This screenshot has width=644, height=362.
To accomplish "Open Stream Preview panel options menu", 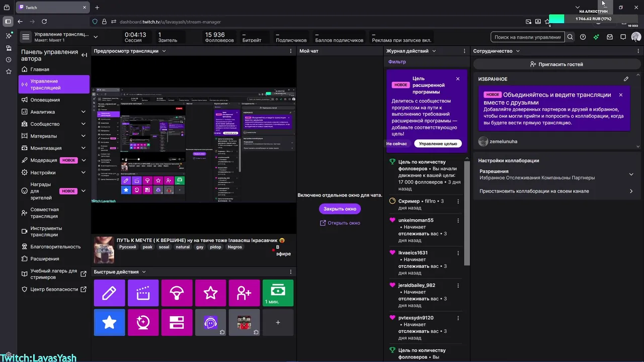I will (290, 51).
